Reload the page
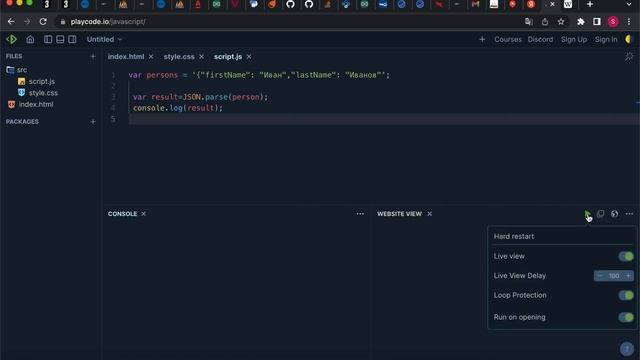 43,22
